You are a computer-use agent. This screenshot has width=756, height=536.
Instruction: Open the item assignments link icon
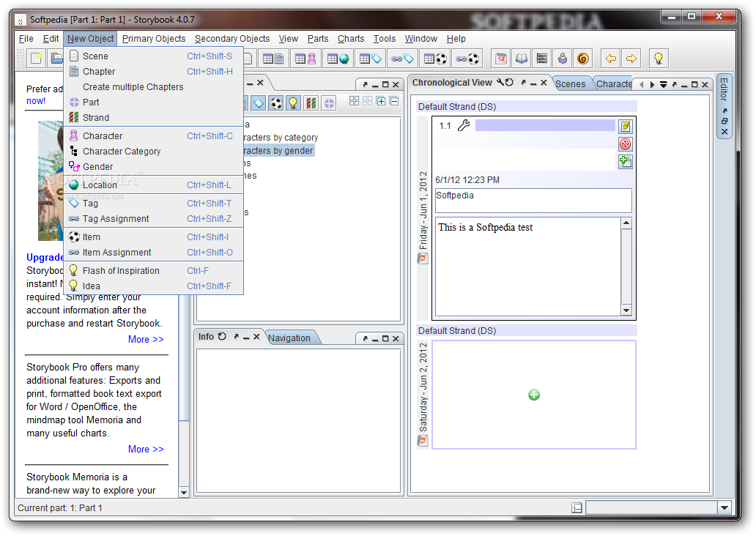(467, 59)
